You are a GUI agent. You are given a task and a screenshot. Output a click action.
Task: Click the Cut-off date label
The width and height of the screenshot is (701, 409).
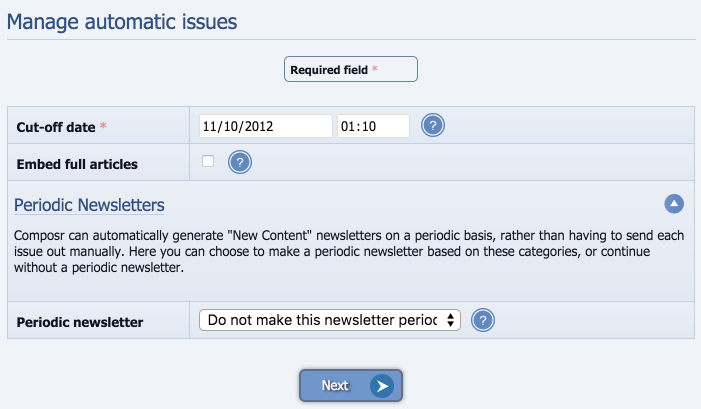coord(56,127)
